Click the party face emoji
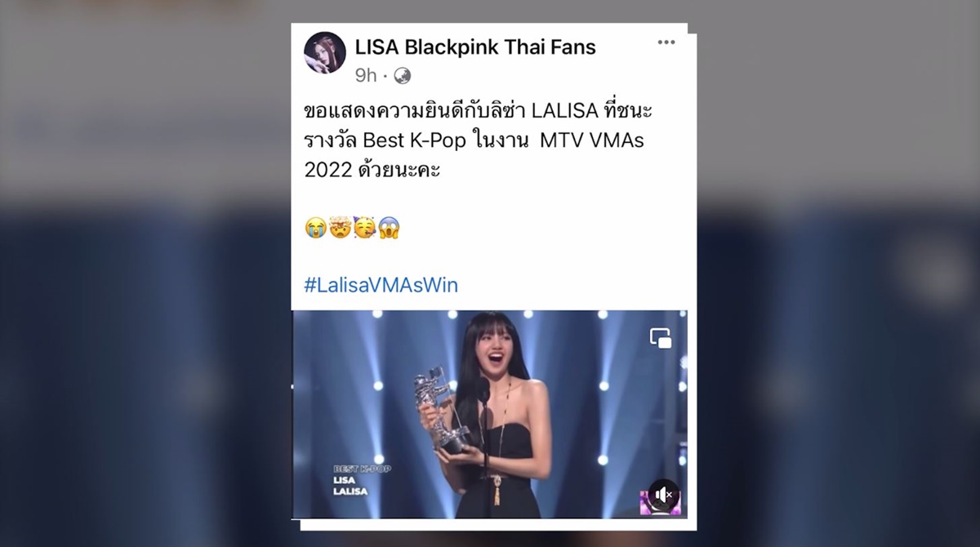This screenshot has width=980, height=547. (364, 229)
